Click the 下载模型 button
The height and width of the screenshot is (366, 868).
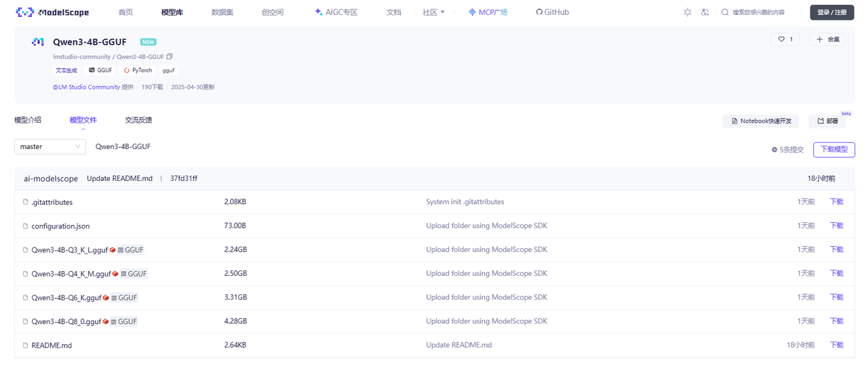click(x=833, y=149)
